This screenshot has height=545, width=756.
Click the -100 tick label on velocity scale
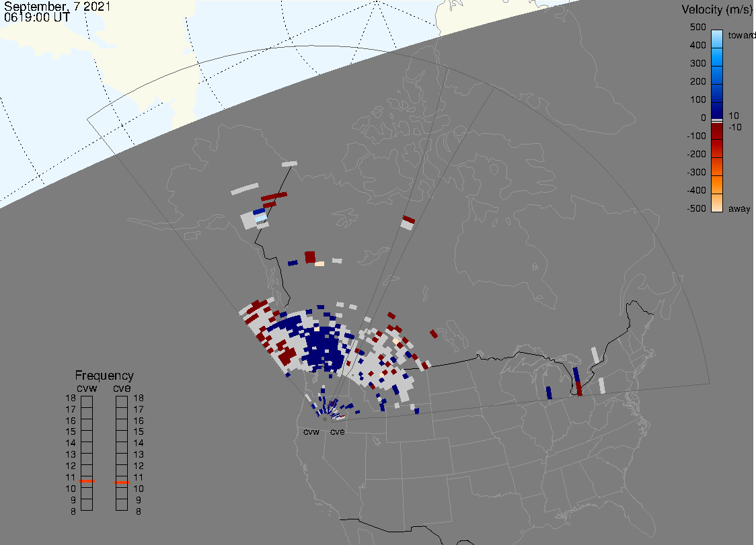696,136
